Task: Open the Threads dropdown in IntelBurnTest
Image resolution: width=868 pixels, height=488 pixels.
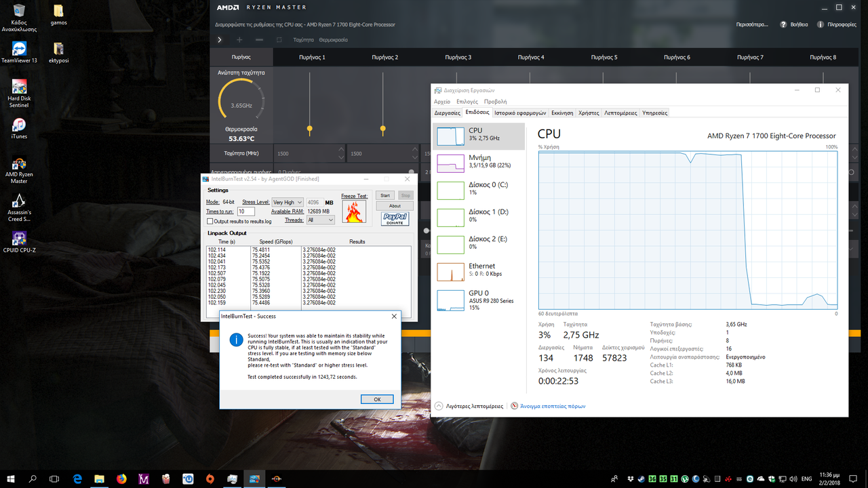Action: pos(320,220)
